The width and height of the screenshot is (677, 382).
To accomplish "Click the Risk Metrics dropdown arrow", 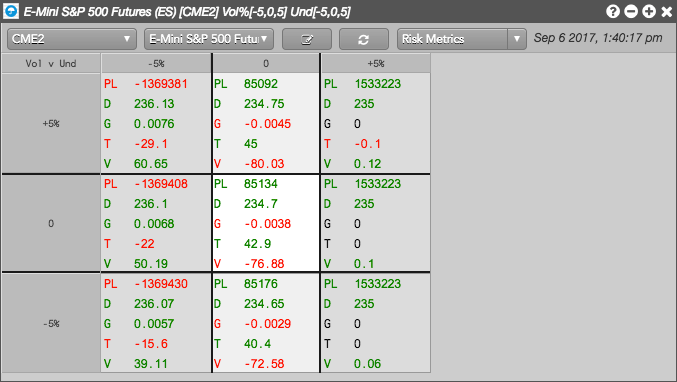I will pos(517,39).
